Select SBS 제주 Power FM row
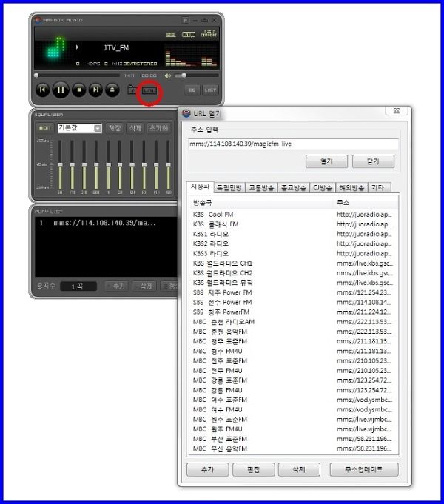This screenshot has width=444, height=504. (294, 292)
